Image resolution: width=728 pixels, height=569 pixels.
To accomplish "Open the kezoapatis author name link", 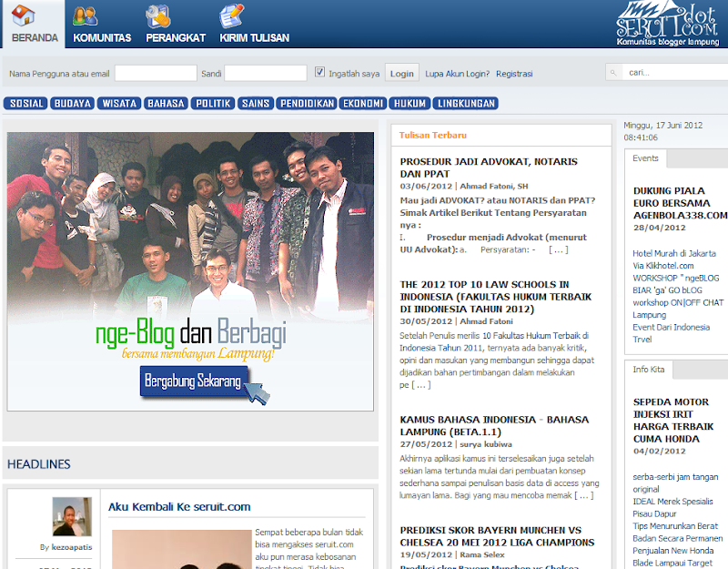I will pyautogui.click(x=72, y=547).
